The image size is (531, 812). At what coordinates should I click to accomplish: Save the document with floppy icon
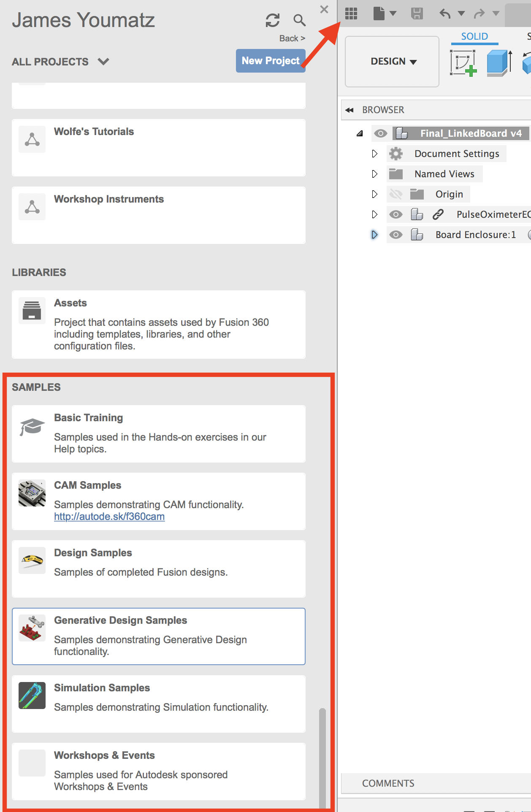pos(417,14)
